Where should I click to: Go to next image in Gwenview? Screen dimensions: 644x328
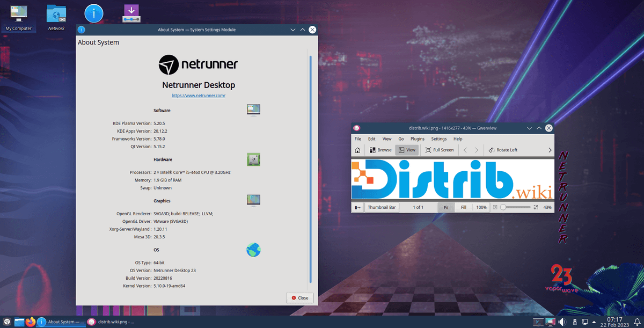pos(476,150)
